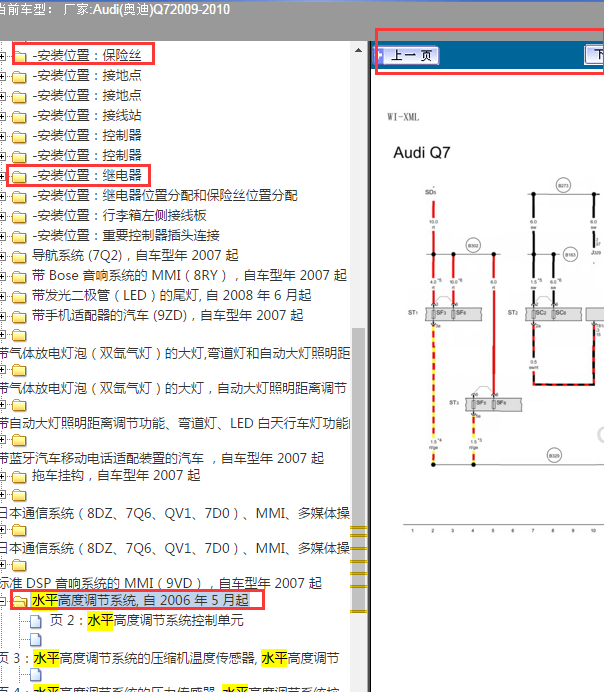Expand the 导航系统 (7Q2) node
604x692 pixels.
tap(3, 256)
